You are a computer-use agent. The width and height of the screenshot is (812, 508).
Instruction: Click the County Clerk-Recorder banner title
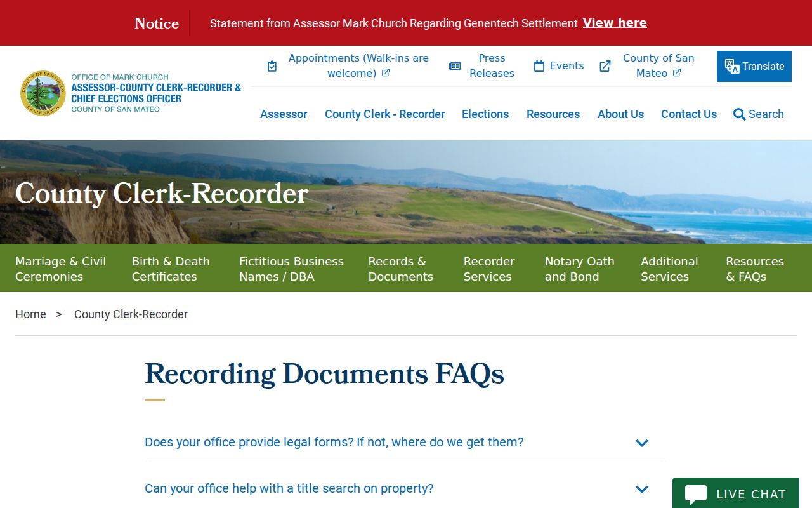click(162, 193)
